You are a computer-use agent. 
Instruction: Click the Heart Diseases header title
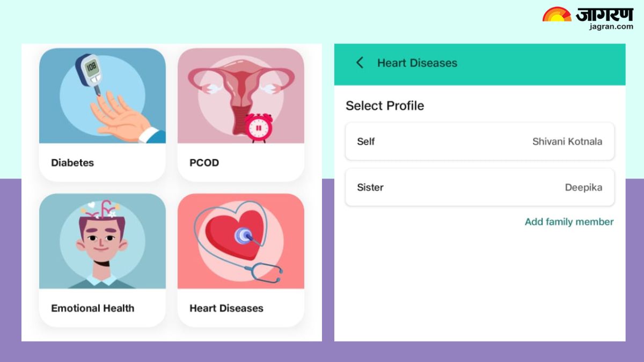point(418,63)
